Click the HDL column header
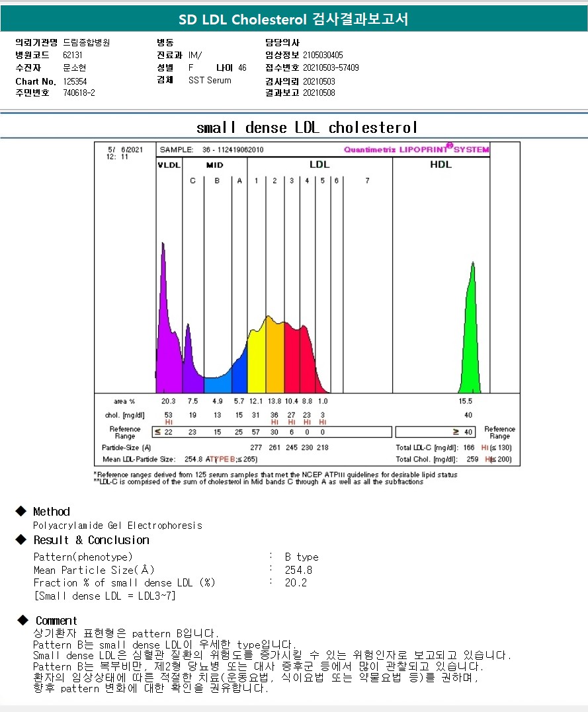 pyautogui.click(x=441, y=165)
